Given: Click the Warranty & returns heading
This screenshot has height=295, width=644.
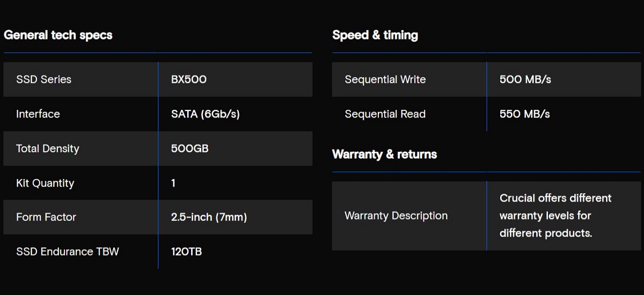Looking at the screenshot, I should click(x=384, y=154).
